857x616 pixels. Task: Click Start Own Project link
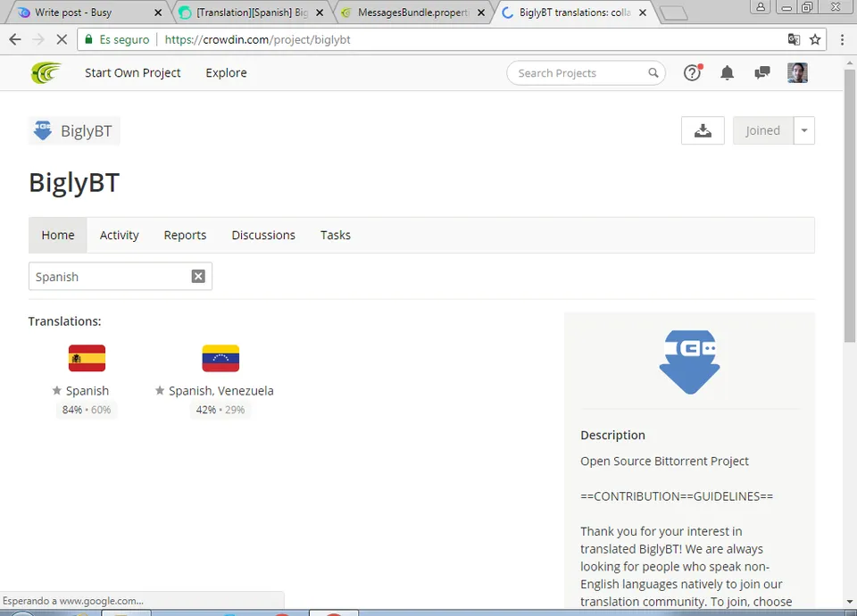coord(133,72)
